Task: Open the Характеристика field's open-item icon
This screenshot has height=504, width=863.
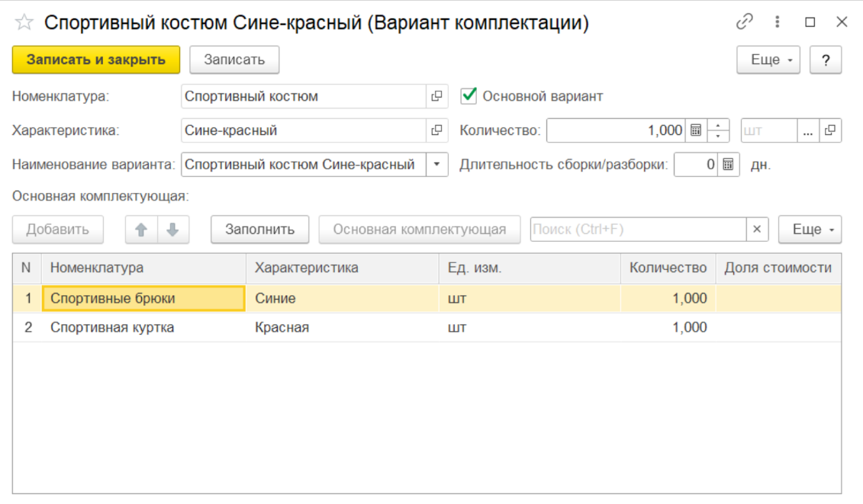Action: click(436, 130)
